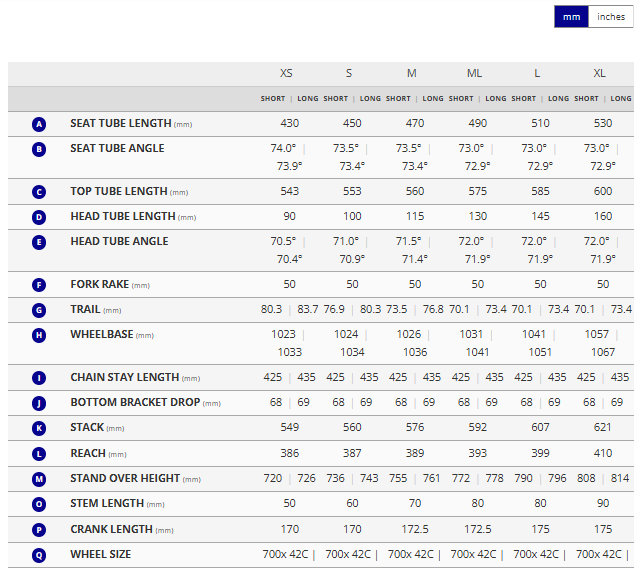641x579 pixels.
Task: Click the XL size column header
Action: coord(600,74)
